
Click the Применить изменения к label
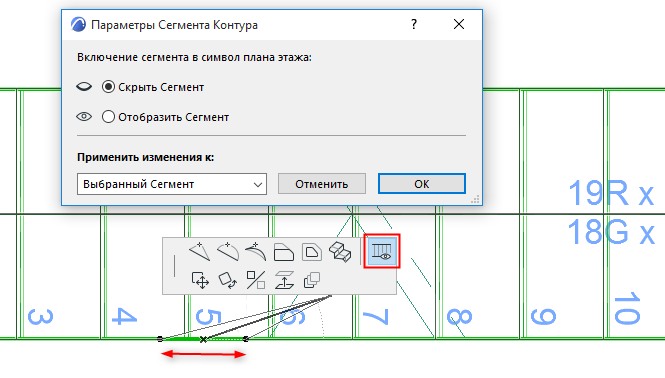click(x=145, y=157)
